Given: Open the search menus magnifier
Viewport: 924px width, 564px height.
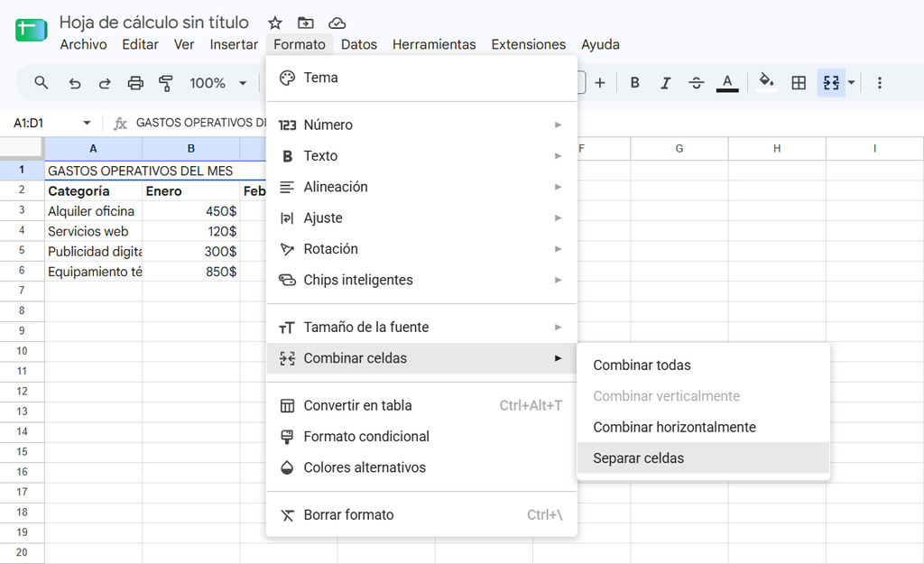Looking at the screenshot, I should click(41, 83).
